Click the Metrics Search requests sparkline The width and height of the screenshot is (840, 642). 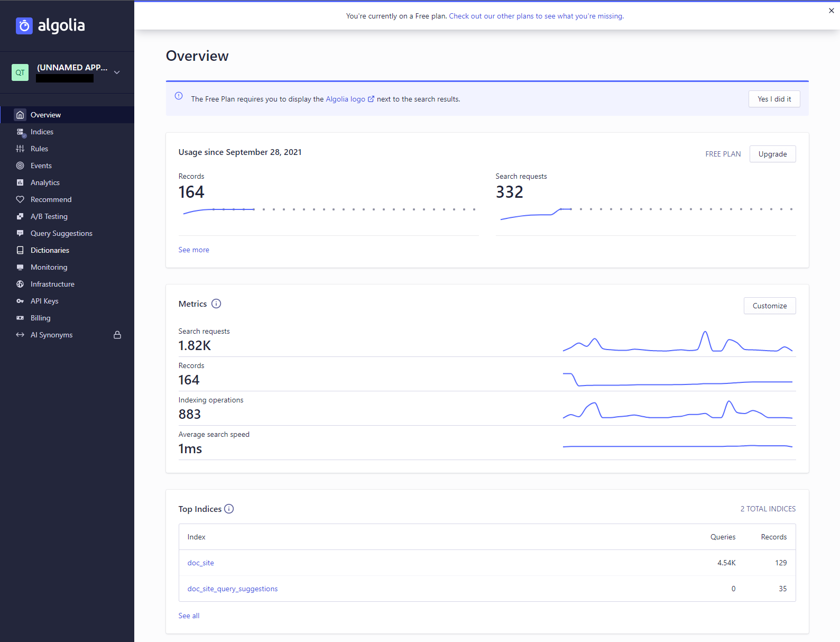point(678,341)
